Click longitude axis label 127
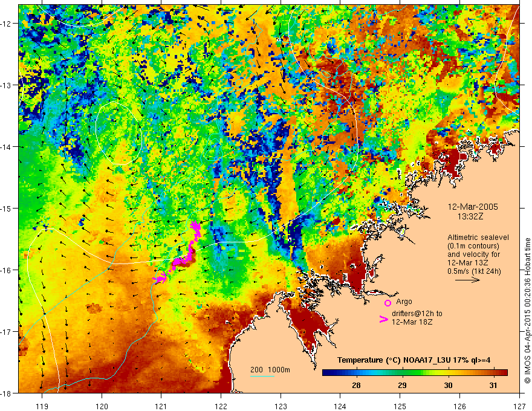532x411 pixels. (519, 407)
